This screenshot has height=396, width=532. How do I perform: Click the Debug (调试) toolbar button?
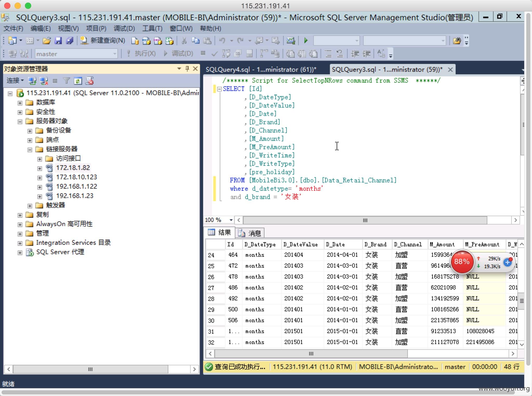coord(178,54)
